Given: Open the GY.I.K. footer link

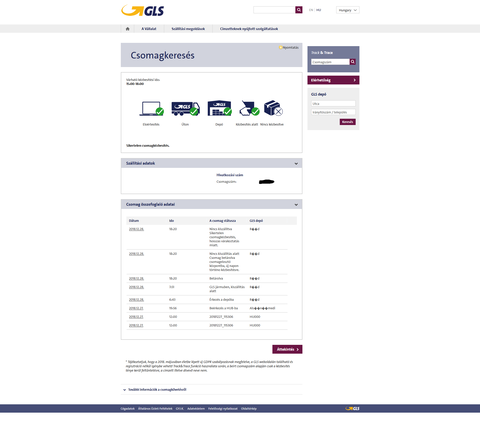Looking at the screenshot, I should pos(180,409).
